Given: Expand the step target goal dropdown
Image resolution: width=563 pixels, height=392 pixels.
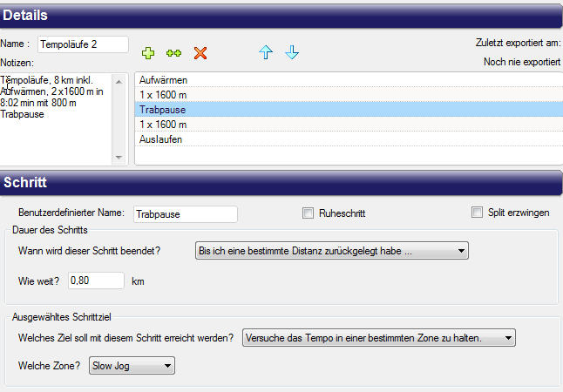Looking at the screenshot, I should click(x=378, y=337).
